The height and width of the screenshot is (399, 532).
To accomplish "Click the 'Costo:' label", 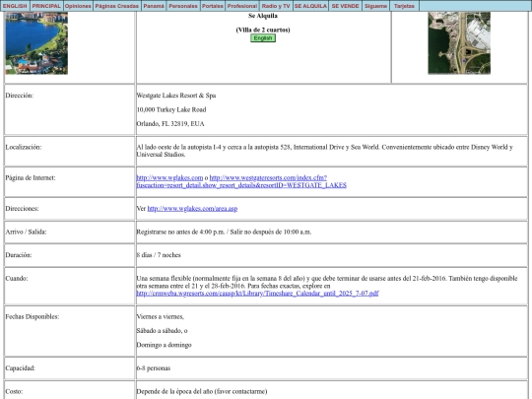I will click(15, 391).
